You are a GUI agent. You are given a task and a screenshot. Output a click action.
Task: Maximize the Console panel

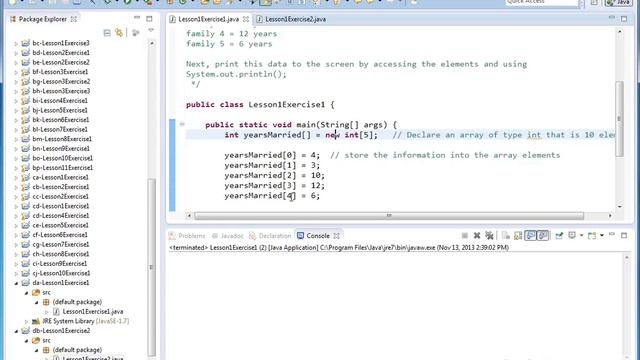click(624, 236)
